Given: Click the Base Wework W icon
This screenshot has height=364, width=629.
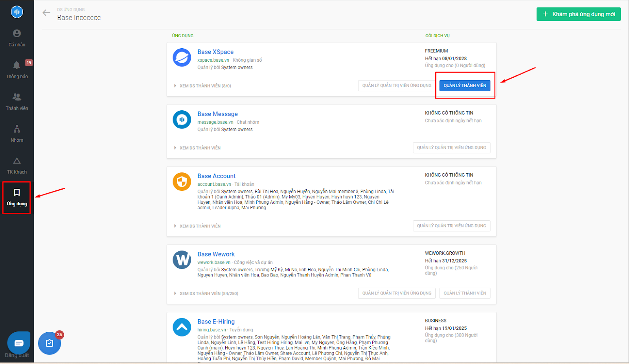Looking at the screenshot, I should point(182,260).
